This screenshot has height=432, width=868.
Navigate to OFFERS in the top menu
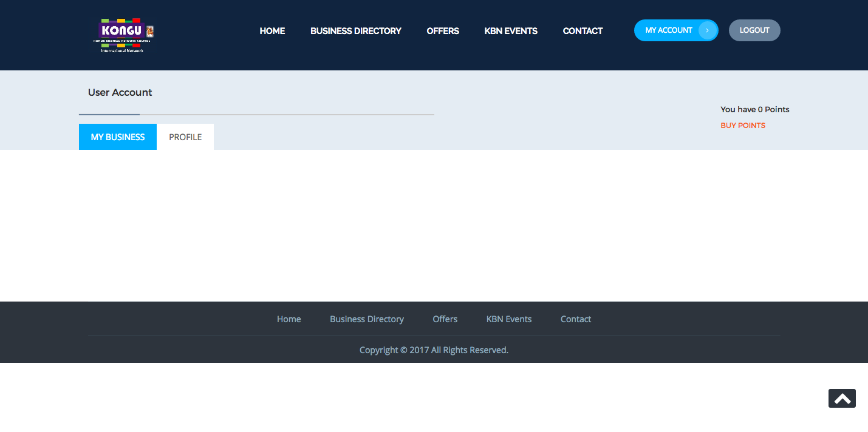[x=443, y=30]
